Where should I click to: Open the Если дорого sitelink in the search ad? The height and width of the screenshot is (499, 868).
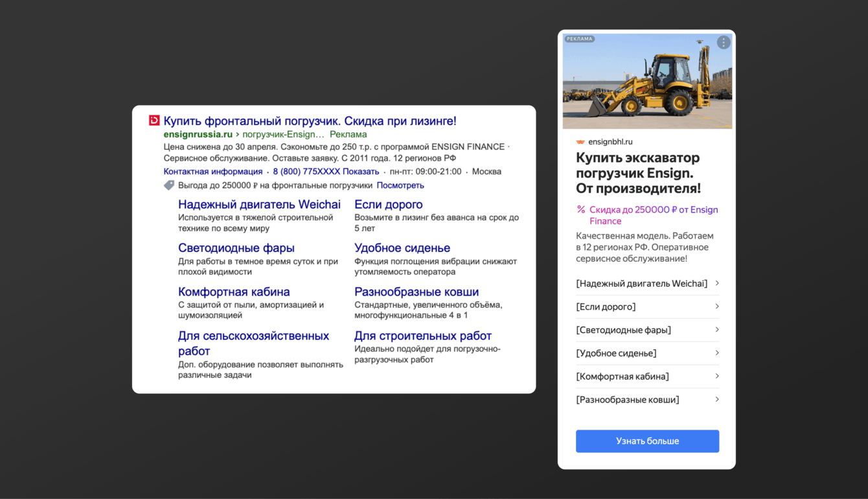[389, 204]
